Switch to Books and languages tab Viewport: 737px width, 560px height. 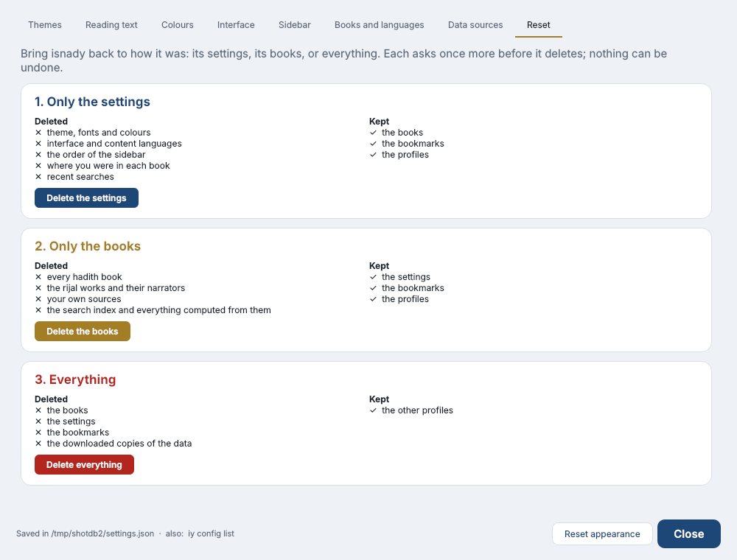380,25
